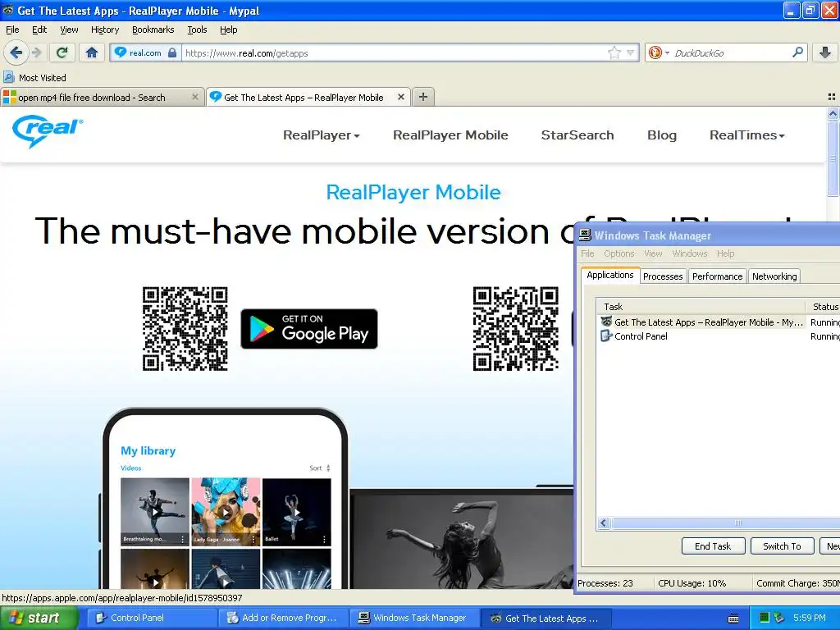The width and height of the screenshot is (840, 630).
Task: Click the Breathtaking video thumbnail in library
Action: click(x=155, y=512)
